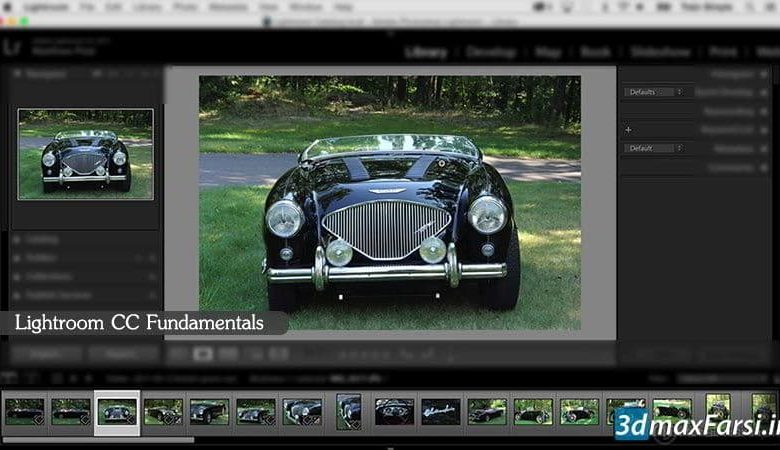Viewport: 780px width, 450px height.
Task: Select the highlighted filmstrip thumbnail
Action: pyautogui.click(x=117, y=412)
